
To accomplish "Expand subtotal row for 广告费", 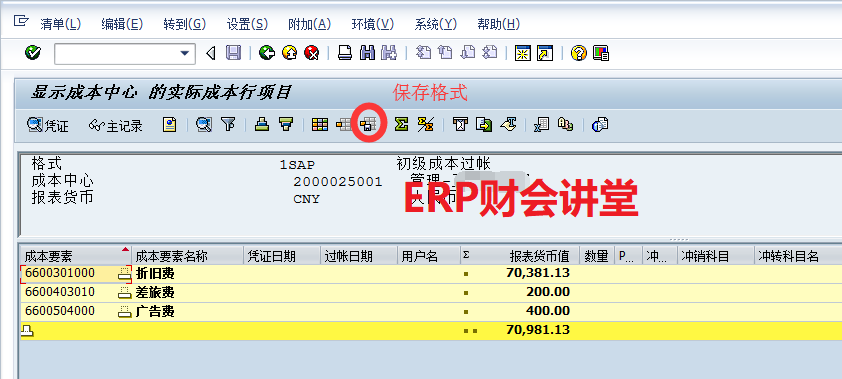I will [124, 311].
